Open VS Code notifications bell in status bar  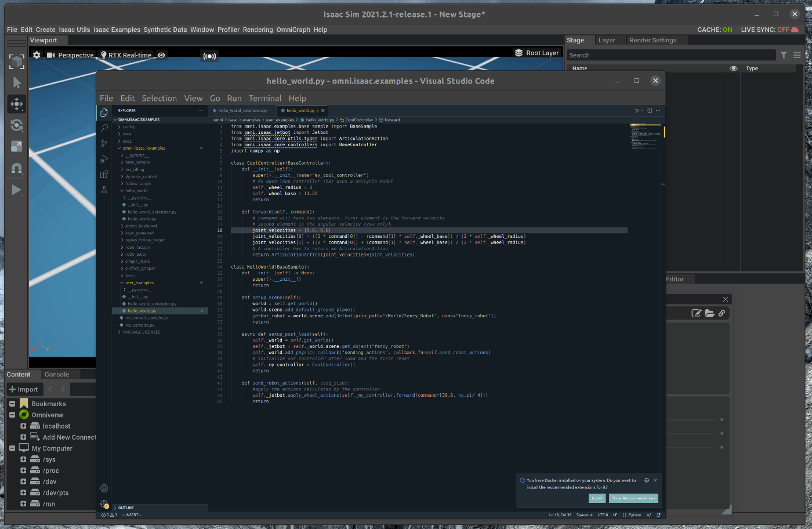[x=658, y=515]
